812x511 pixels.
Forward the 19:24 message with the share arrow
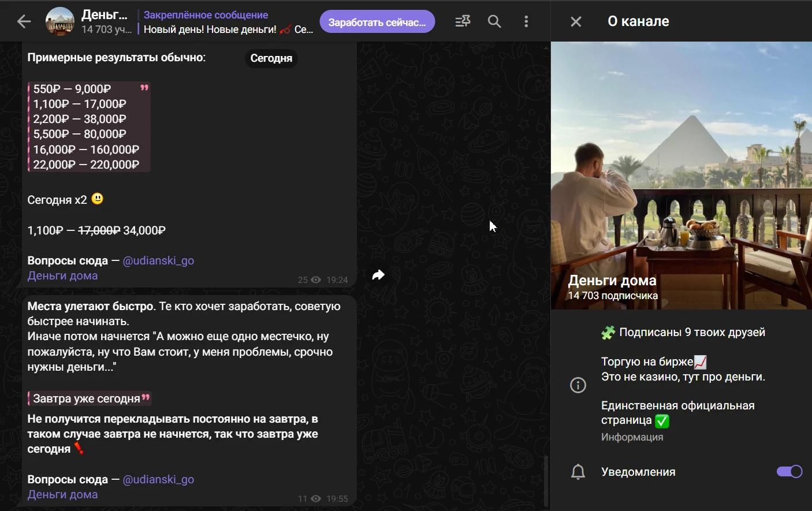tap(378, 275)
